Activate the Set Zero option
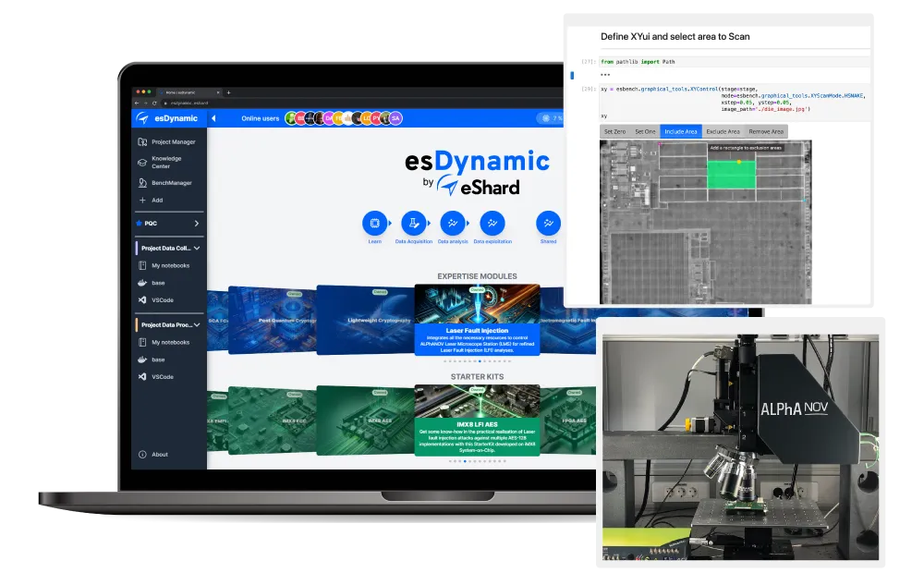 tap(614, 130)
